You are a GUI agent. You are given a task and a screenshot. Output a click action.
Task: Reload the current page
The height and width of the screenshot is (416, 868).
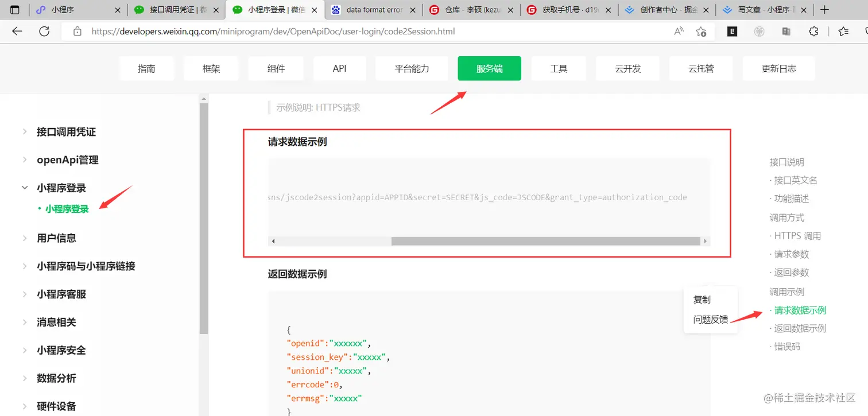pyautogui.click(x=44, y=32)
